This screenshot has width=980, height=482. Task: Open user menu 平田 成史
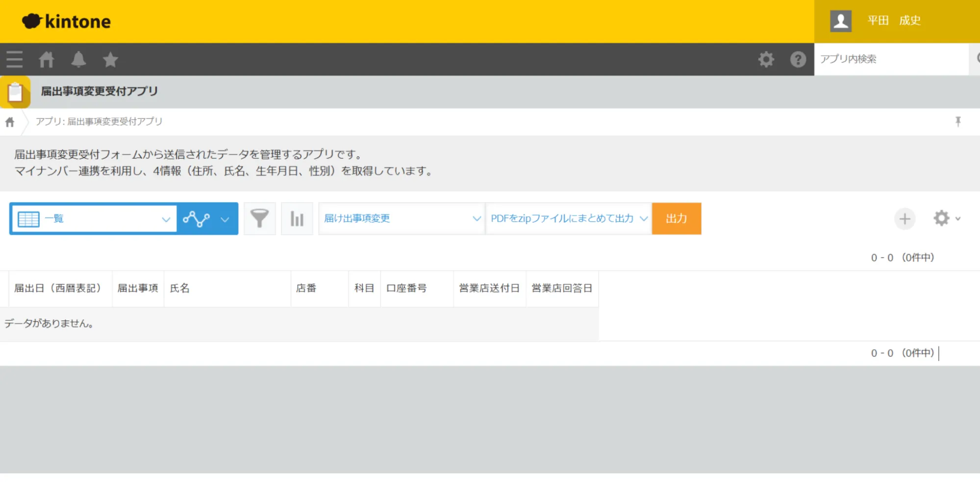coord(894,21)
